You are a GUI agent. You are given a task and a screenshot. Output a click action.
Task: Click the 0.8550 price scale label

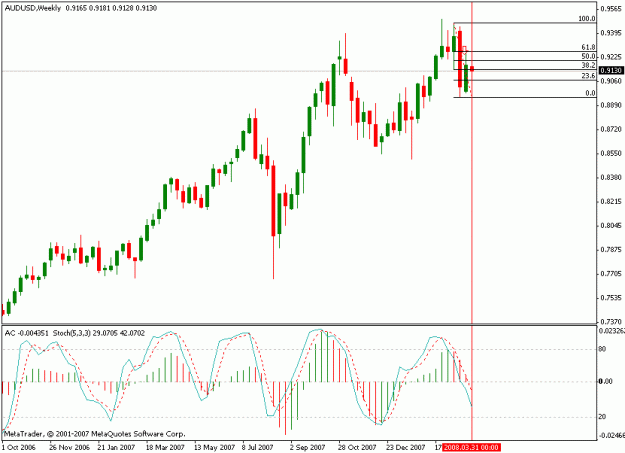click(612, 153)
